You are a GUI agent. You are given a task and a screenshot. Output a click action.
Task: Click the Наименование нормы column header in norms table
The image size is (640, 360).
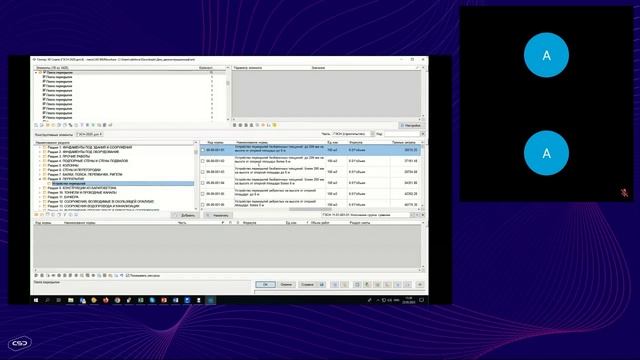(252, 142)
